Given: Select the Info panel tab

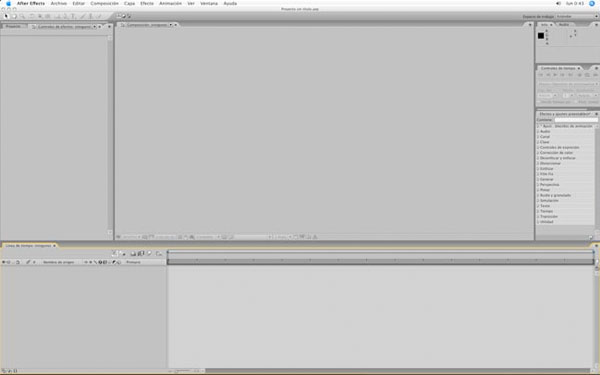Looking at the screenshot, I should pyautogui.click(x=545, y=24).
